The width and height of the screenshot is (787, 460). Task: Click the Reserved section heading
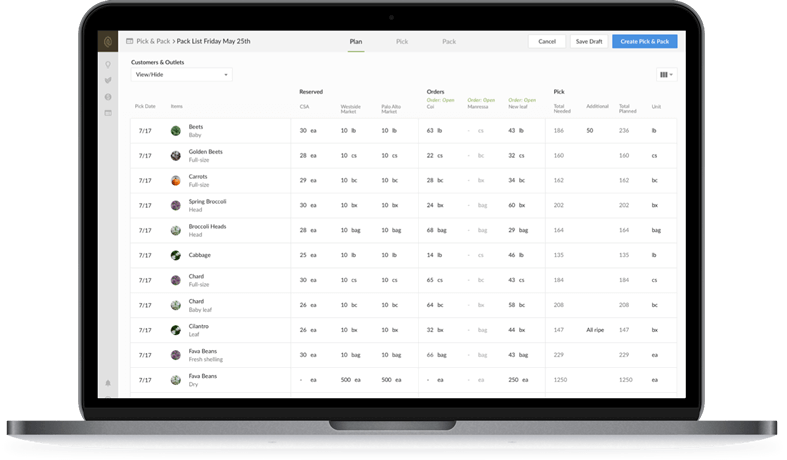[x=311, y=92]
